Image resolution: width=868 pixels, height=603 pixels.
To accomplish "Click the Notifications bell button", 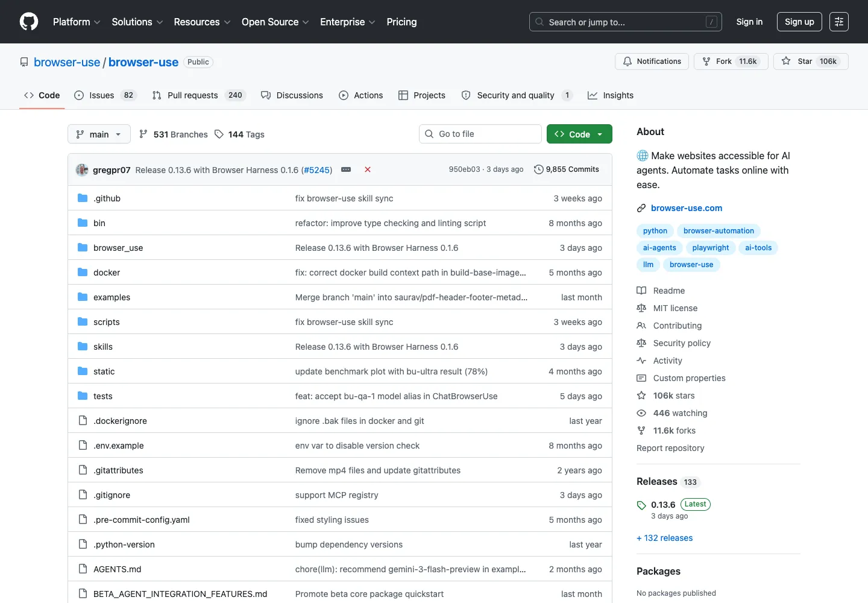I will [x=652, y=62].
